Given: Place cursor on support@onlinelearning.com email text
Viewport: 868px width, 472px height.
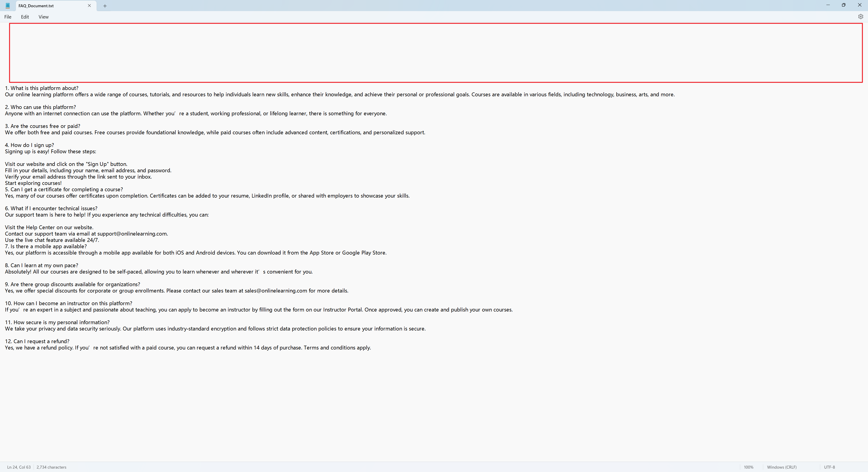Looking at the screenshot, I should (132, 234).
